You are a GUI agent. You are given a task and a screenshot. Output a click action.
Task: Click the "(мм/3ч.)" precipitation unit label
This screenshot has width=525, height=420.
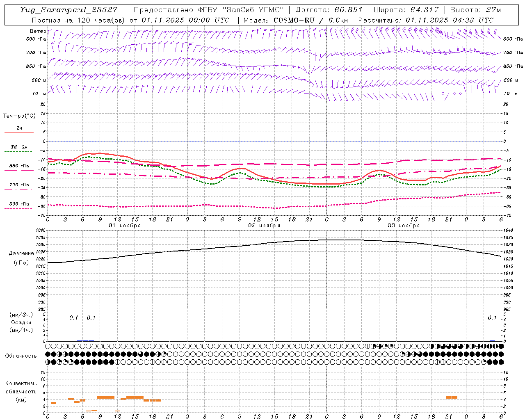[x=21, y=315]
